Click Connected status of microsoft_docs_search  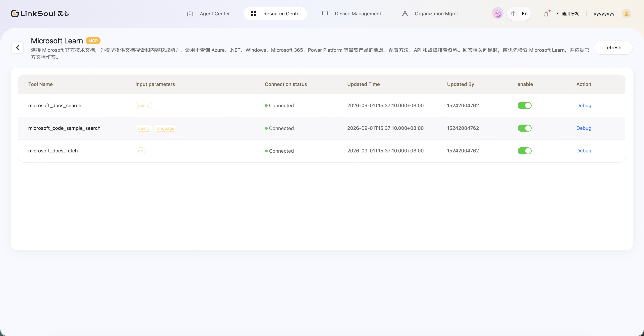tap(279, 105)
